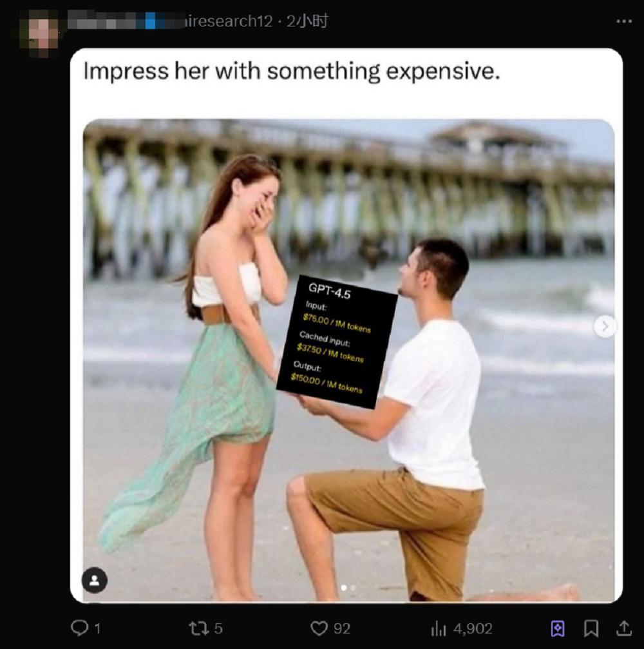This screenshot has width=644, height=649.
Task: Open the 2小时 timestamp link
Action: point(307,21)
